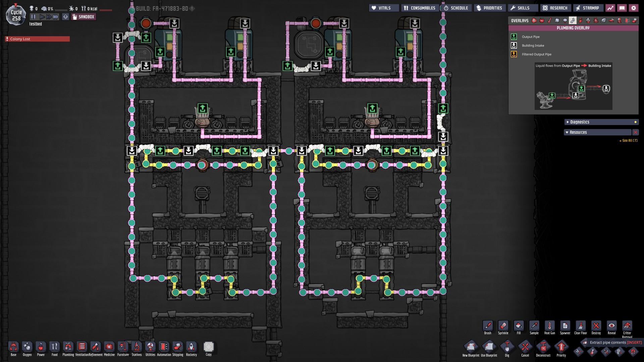Screen dimensions: 644x362
Task: Toggle the pause game button
Action: [x=33, y=17]
